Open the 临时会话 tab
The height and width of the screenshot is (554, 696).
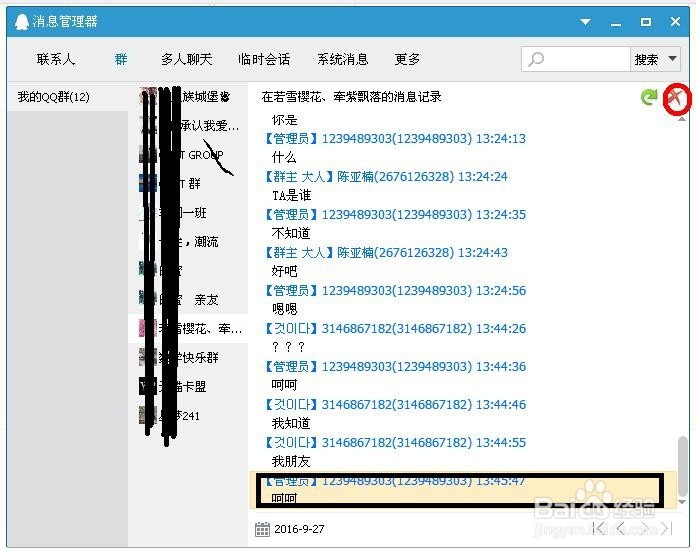tap(264, 59)
